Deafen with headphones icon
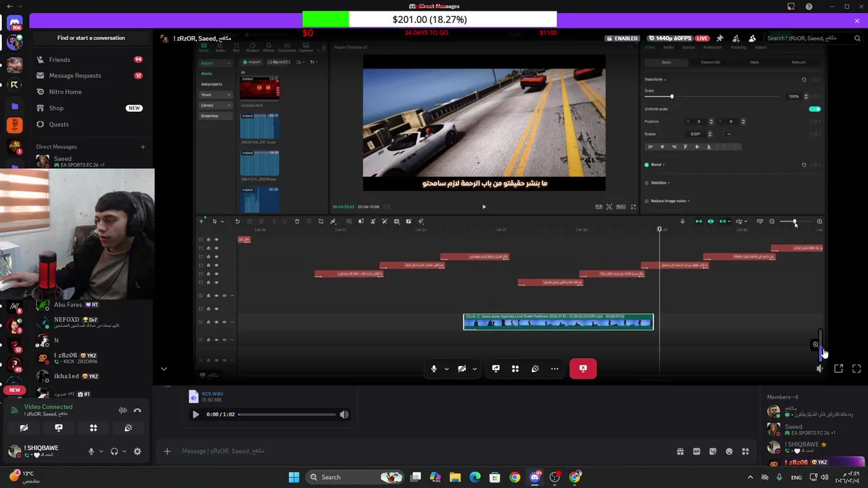 (114, 451)
